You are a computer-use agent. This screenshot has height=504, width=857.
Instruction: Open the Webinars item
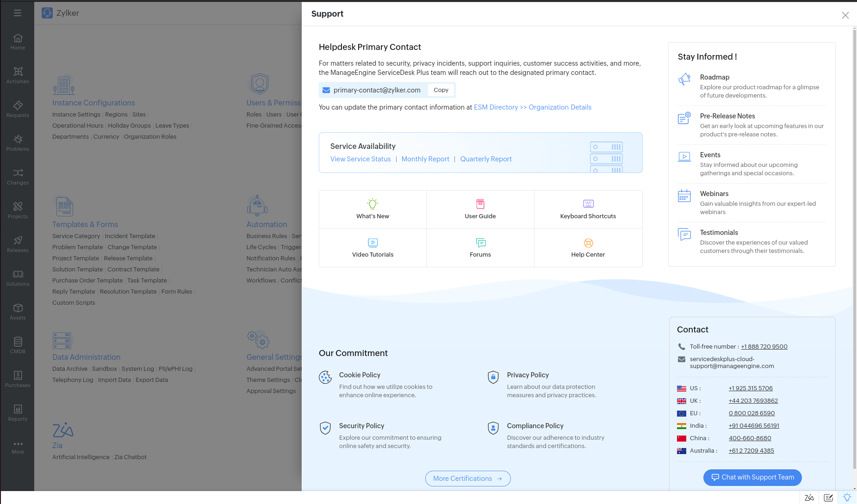coord(751,203)
